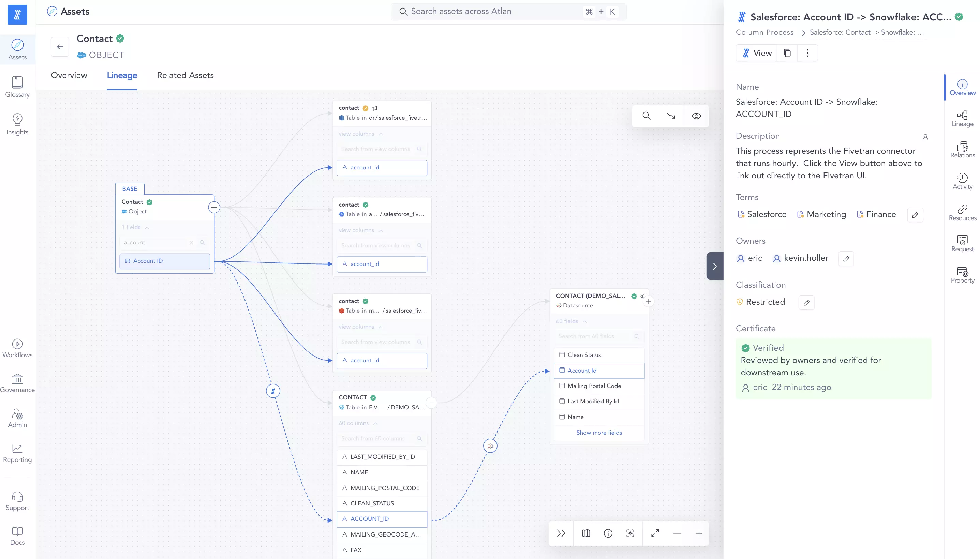Viewport: 980px width, 559px height.
Task: Collapse the Contact base node minus button
Action: pyautogui.click(x=214, y=207)
